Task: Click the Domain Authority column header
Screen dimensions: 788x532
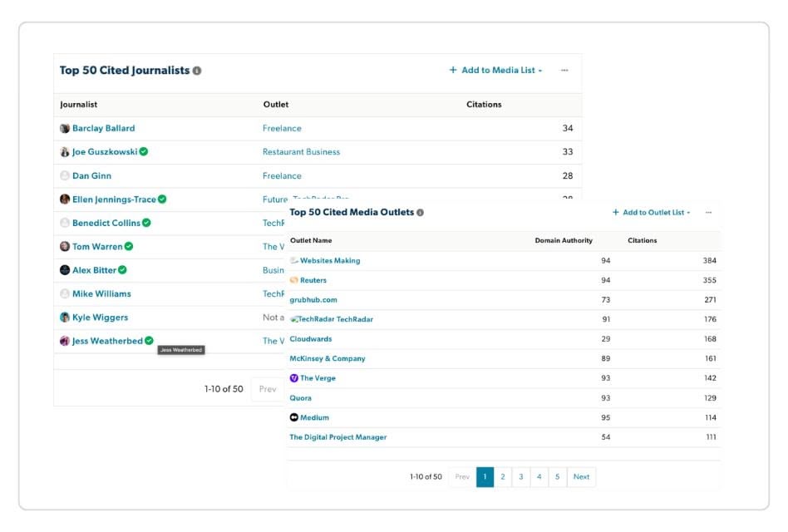Action: click(564, 240)
